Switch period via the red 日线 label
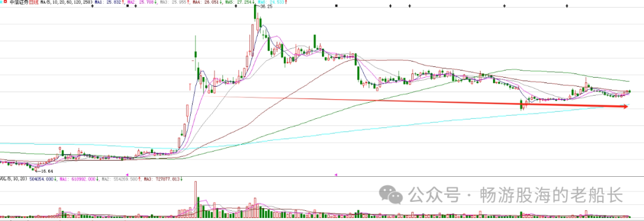Screen dimensions: 644x221 click(x=33, y=2)
